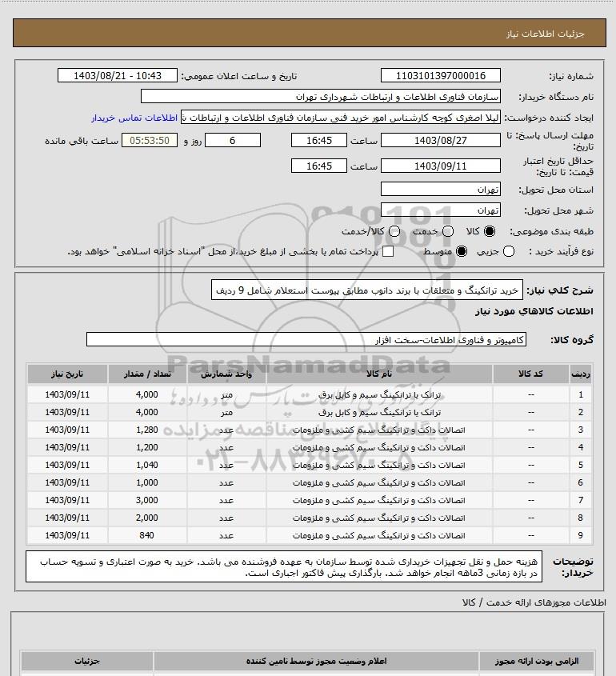616x676 pixels.
Task: Toggle the اسناد خزانه اسلامی payment checkbox
Action: point(388,251)
